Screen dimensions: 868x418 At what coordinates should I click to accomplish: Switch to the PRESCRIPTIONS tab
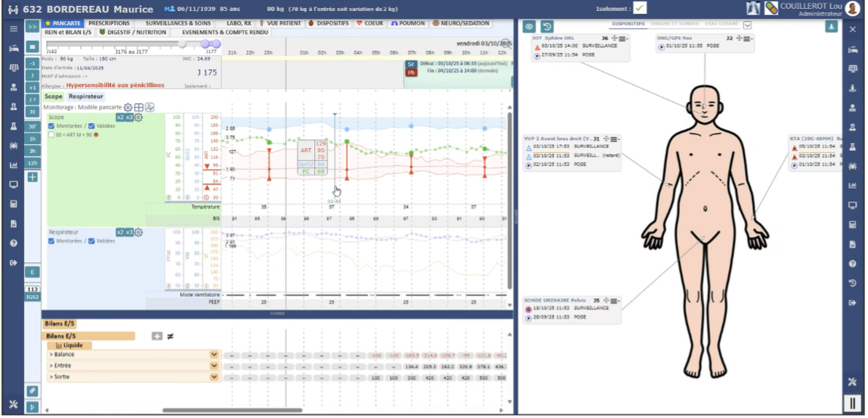tap(109, 23)
